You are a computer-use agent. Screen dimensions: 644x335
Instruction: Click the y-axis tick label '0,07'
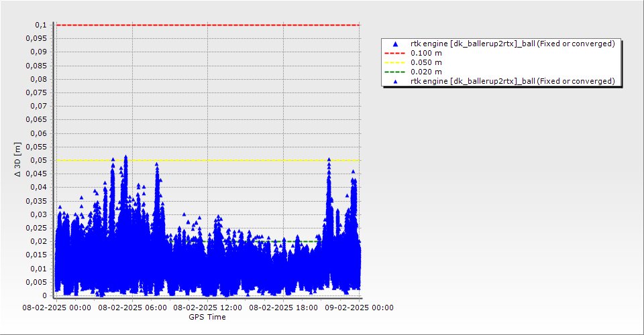39,107
